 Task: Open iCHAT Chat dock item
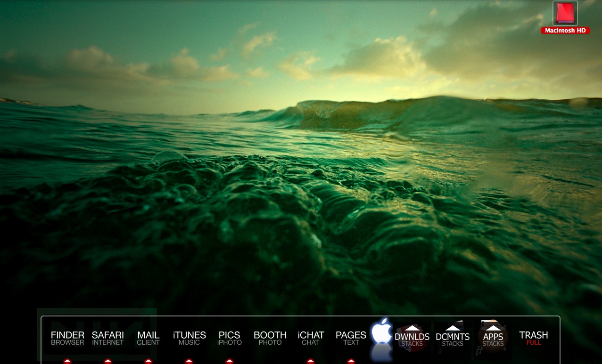point(311,338)
